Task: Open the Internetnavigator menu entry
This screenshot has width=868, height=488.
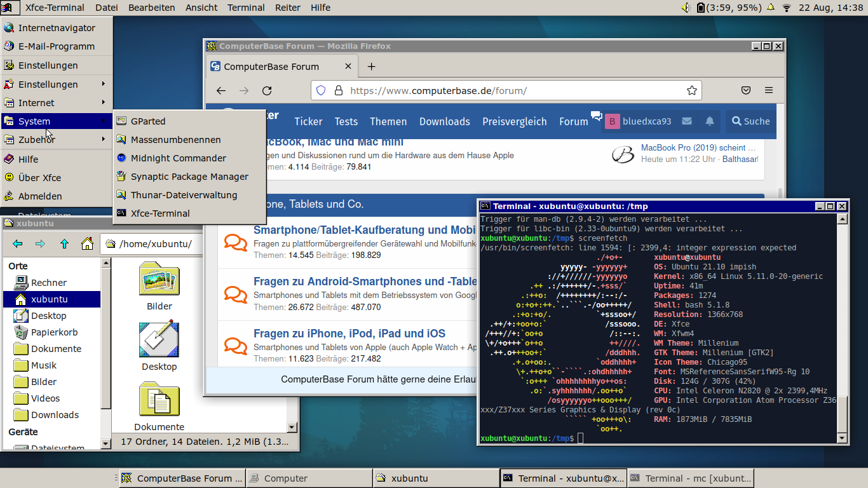Action: click(x=57, y=28)
